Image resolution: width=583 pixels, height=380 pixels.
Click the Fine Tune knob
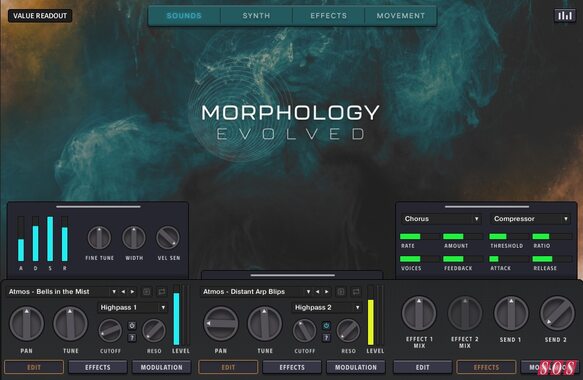(99, 238)
